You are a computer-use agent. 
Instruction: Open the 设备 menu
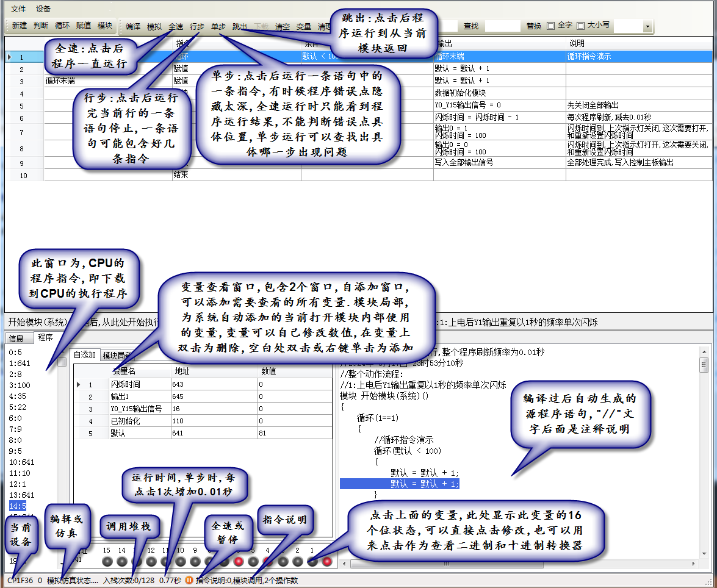pos(43,9)
